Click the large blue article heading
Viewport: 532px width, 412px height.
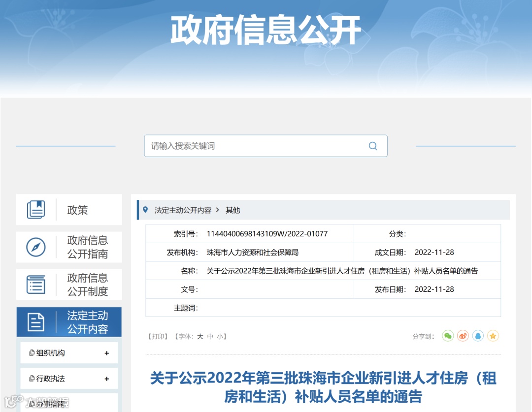323,387
